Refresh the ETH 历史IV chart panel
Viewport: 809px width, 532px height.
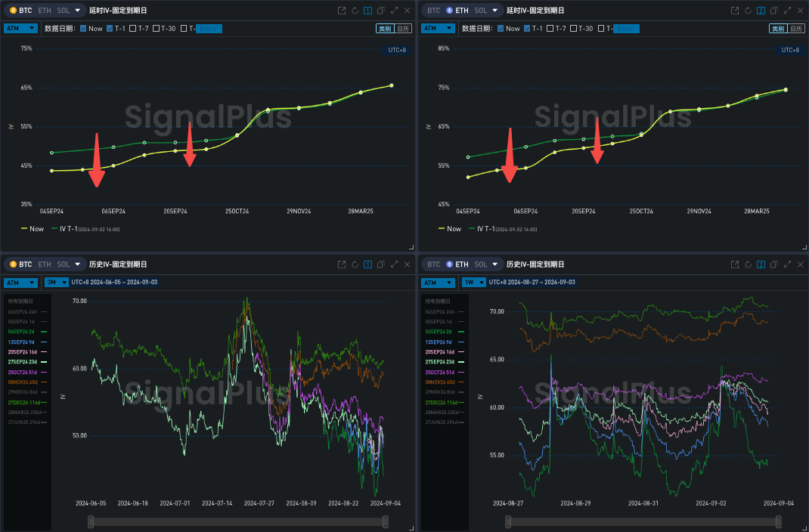tap(748, 264)
